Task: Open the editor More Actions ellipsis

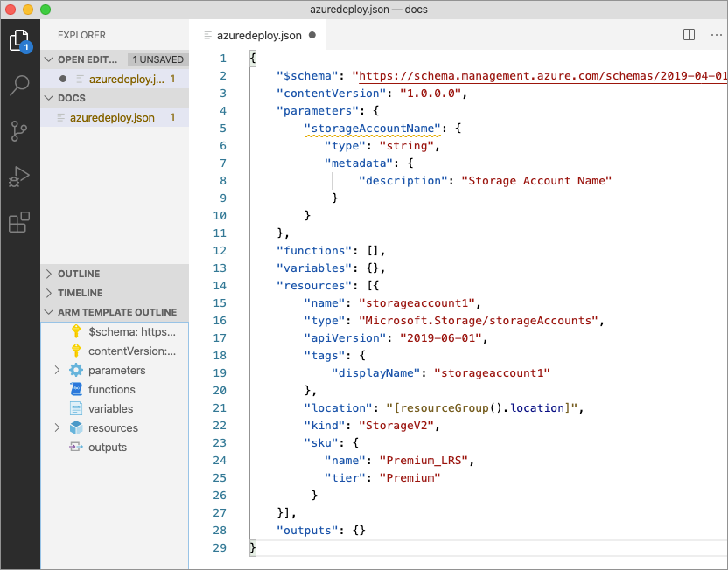Action: tap(715, 35)
